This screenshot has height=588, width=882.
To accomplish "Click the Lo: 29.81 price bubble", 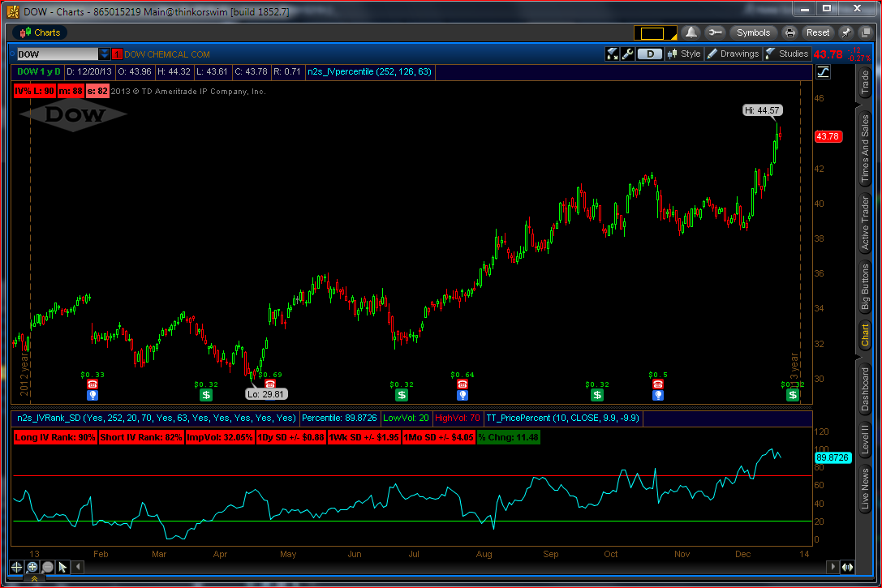I will point(267,394).
